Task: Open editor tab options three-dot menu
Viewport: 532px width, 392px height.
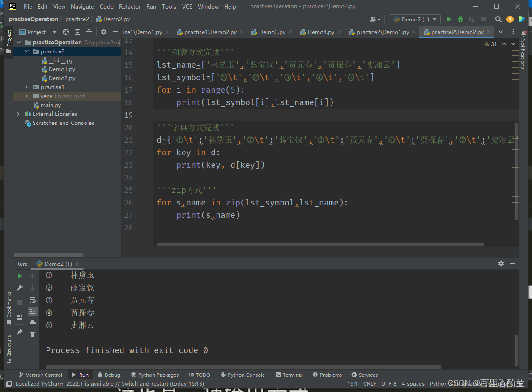Action: (513, 32)
